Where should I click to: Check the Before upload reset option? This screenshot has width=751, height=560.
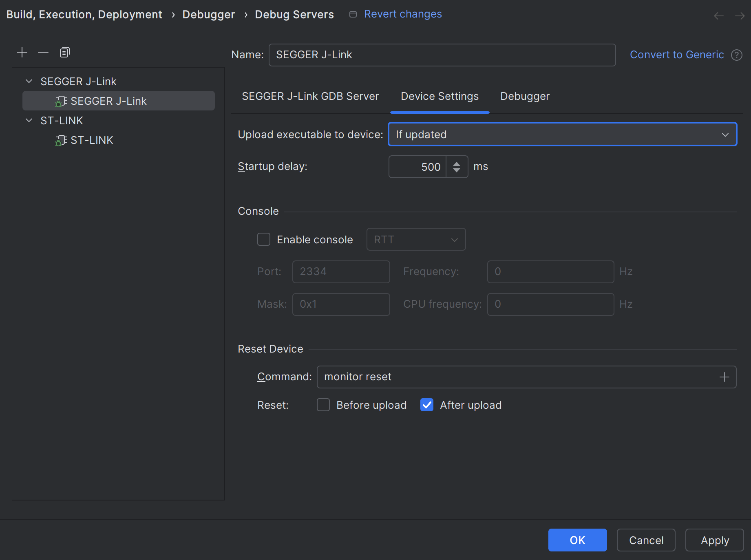coord(323,405)
